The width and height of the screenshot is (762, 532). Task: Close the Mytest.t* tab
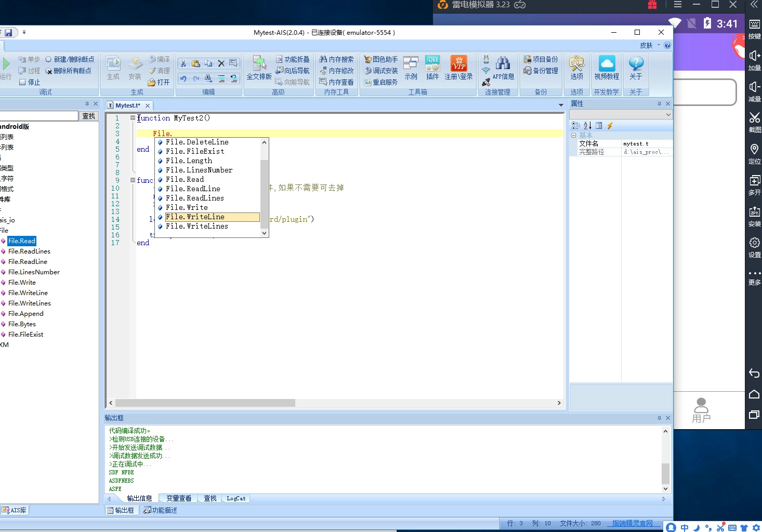coord(148,105)
